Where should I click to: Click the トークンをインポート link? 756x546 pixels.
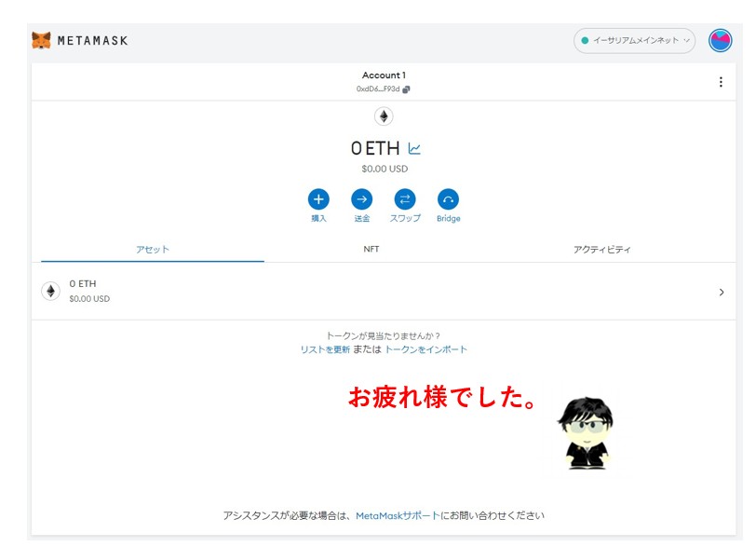pyautogui.click(x=425, y=349)
